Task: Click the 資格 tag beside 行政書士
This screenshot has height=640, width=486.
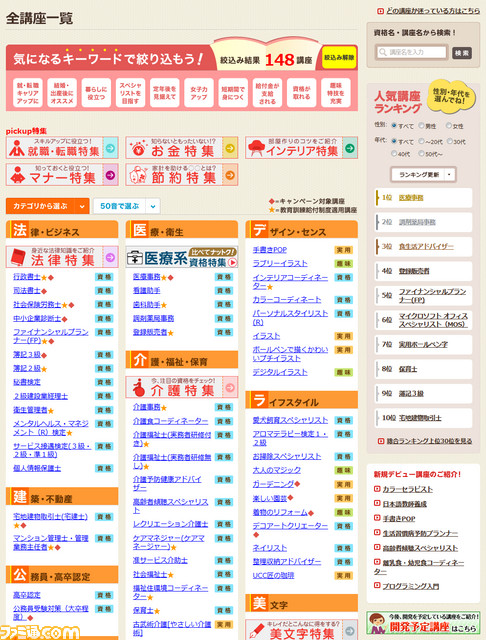Action: (x=104, y=277)
